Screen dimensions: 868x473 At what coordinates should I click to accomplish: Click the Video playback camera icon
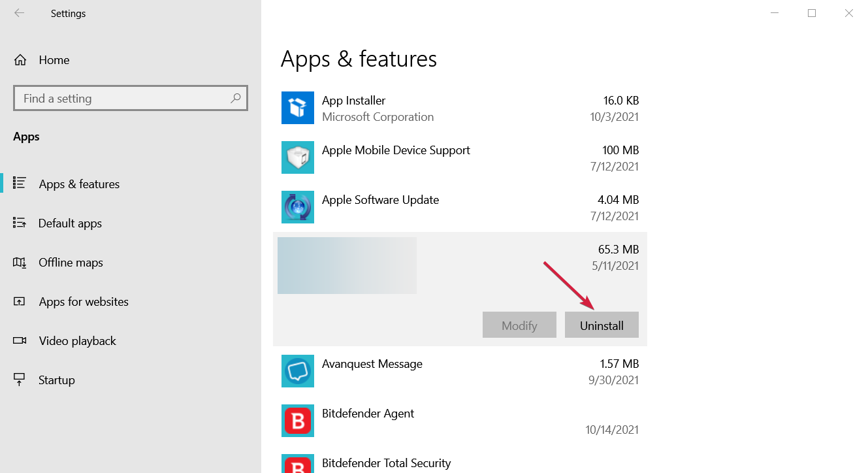click(x=20, y=340)
